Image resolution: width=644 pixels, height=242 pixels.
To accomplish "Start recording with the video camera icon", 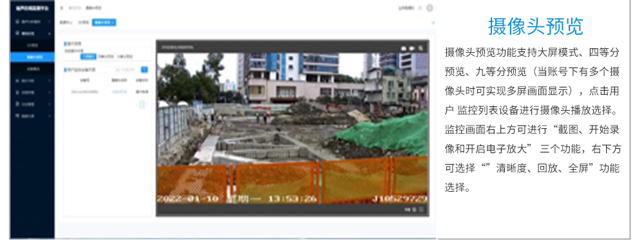I will [x=412, y=48].
